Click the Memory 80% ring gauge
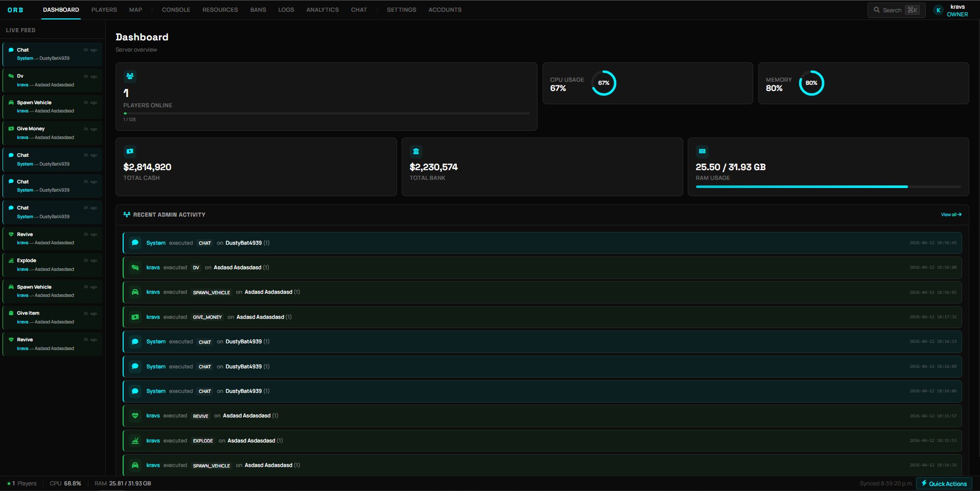This screenshot has width=980, height=491. click(x=811, y=83)
